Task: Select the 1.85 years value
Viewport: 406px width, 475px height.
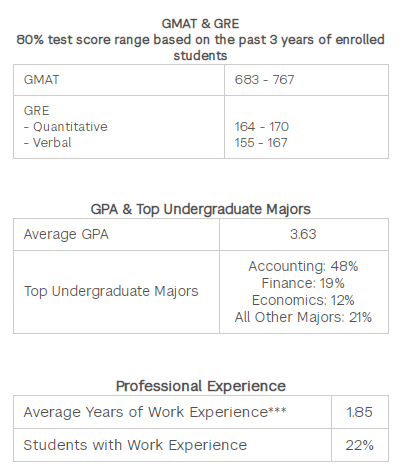Action: 359,412
